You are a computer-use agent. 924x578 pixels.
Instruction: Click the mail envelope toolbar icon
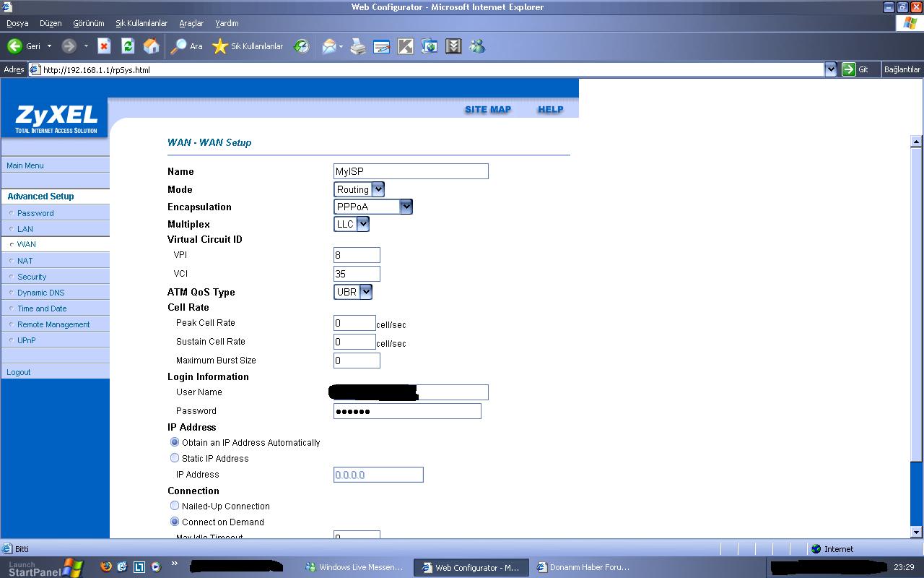pos(328,46)
